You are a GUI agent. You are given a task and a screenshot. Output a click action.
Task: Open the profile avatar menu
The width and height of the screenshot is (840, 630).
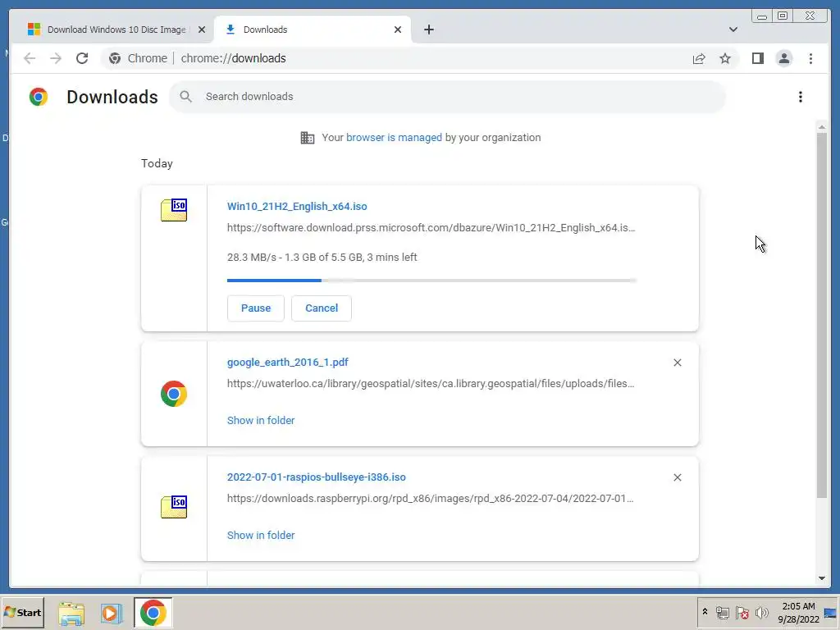[783, 58]
